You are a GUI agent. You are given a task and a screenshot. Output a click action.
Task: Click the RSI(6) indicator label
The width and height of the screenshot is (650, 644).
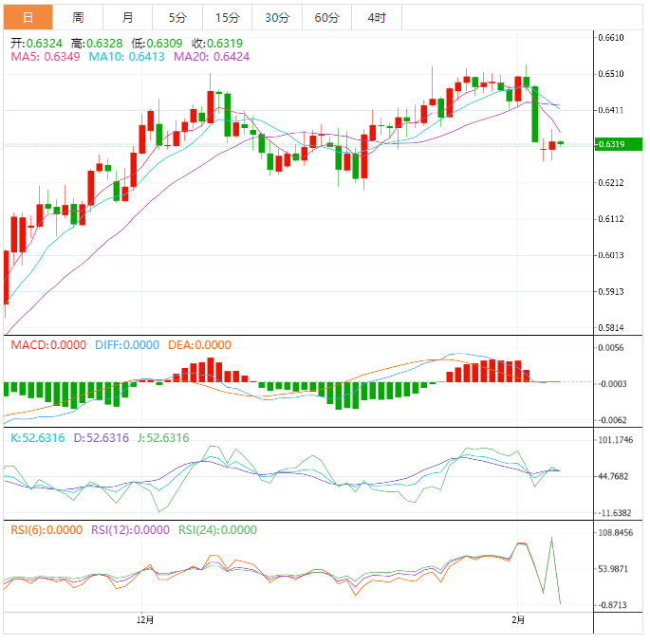pos(46,530)
